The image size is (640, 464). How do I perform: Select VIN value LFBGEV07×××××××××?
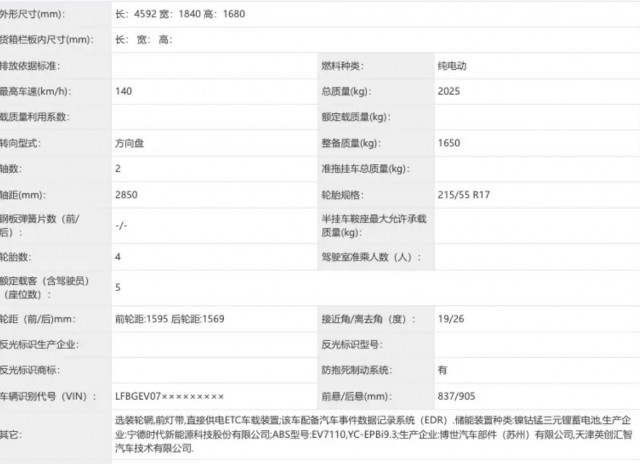pos(170,396)
